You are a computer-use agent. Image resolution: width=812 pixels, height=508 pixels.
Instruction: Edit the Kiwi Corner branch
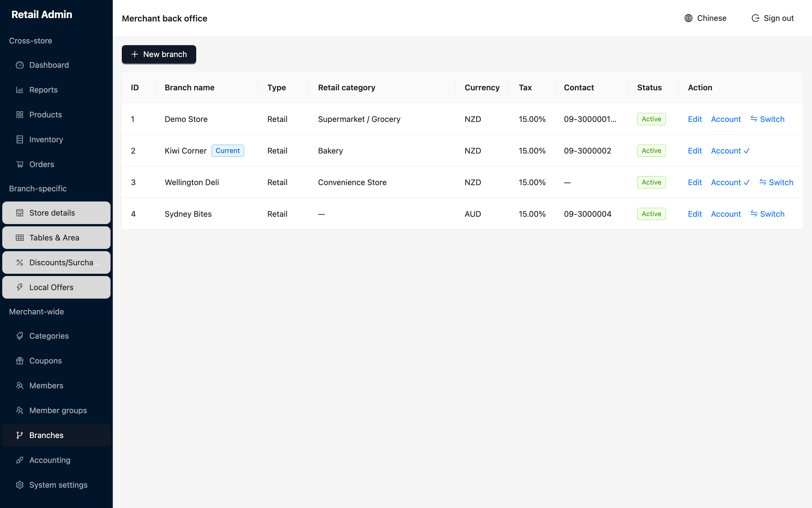[694, 150]
